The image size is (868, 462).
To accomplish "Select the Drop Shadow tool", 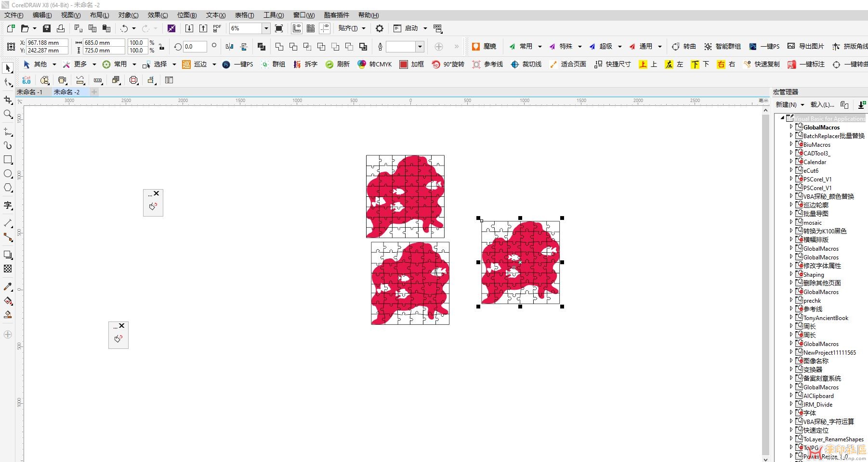I will pos(8,255).
